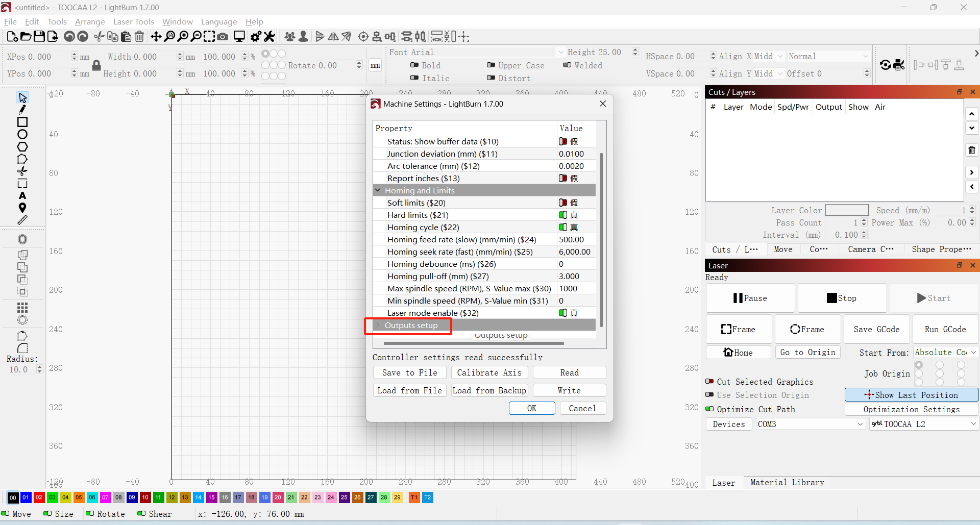Open the Font Arial dropdown

561,52
